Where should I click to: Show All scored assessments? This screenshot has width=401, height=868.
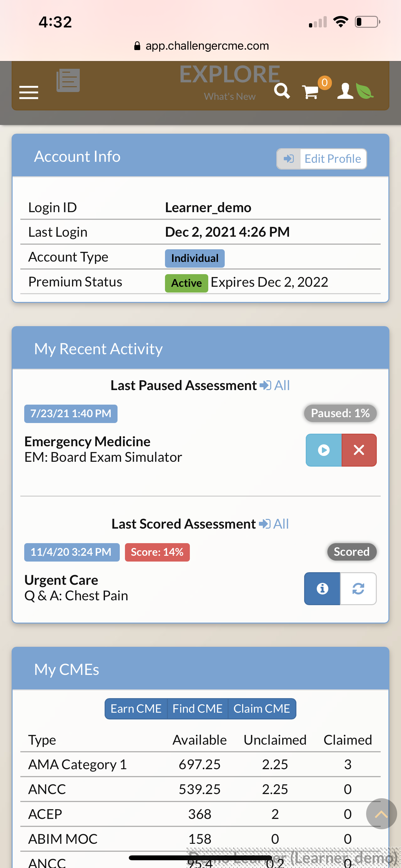coord(274,524)
